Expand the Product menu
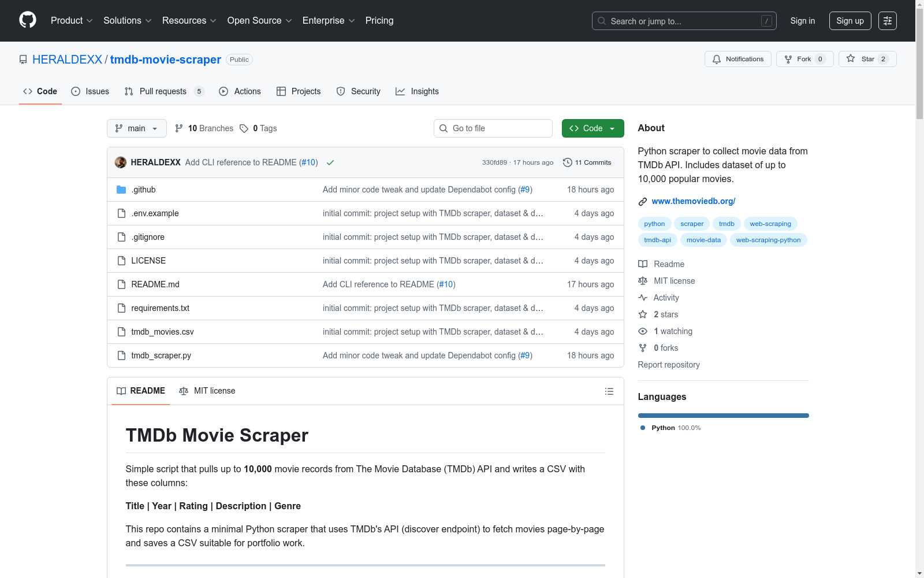The height and width of the screenshot is (578, 924). (72, 21)
